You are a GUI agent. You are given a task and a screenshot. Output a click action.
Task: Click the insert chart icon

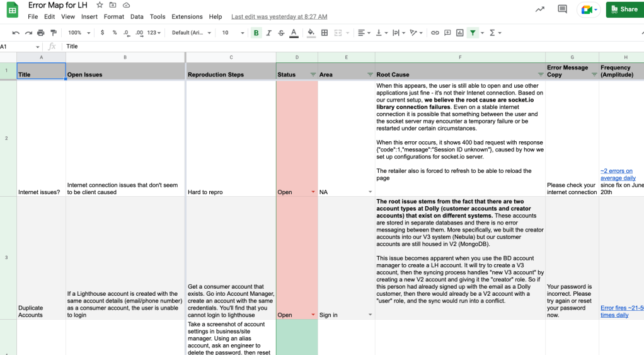[460, 33]
